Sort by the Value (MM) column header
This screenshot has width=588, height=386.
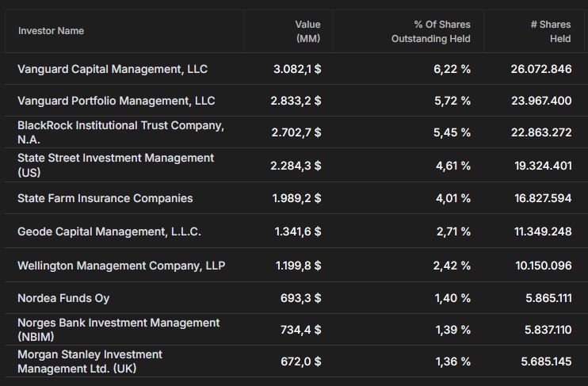point(307,32)
